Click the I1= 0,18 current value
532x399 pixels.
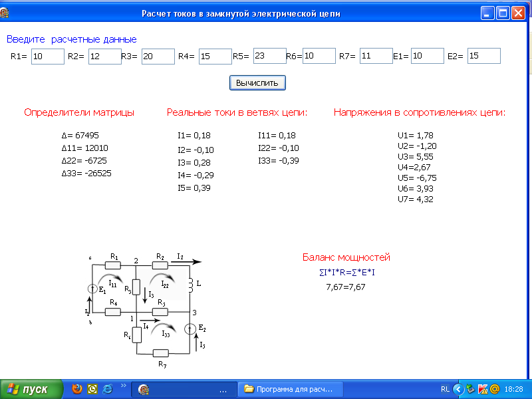194,136
